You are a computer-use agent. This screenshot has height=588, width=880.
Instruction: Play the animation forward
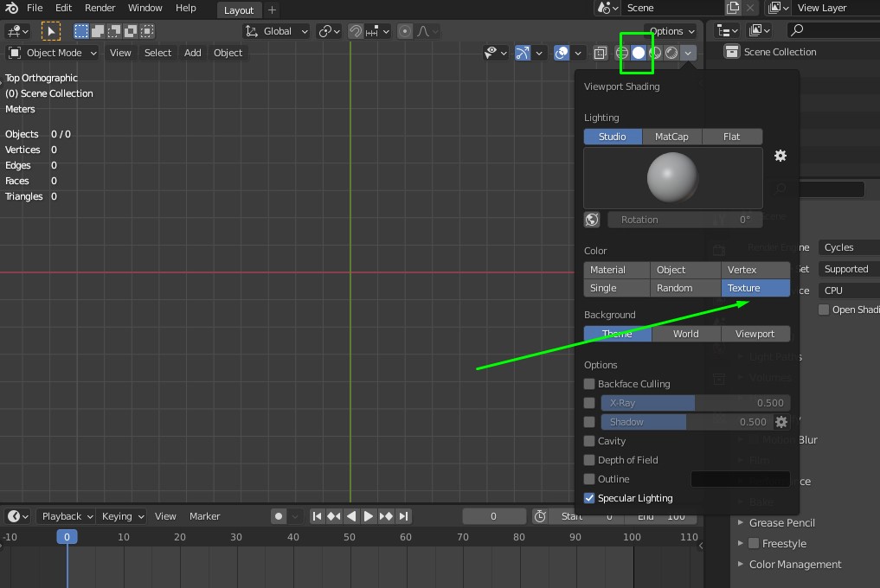point(368,516)
